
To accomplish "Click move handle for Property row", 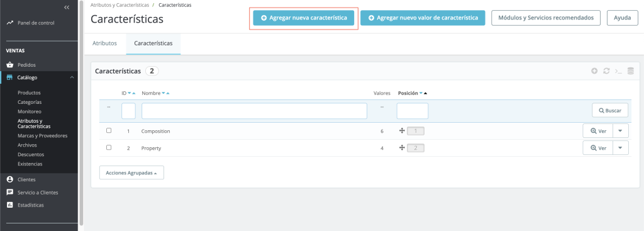I will [x=402, y=147].
